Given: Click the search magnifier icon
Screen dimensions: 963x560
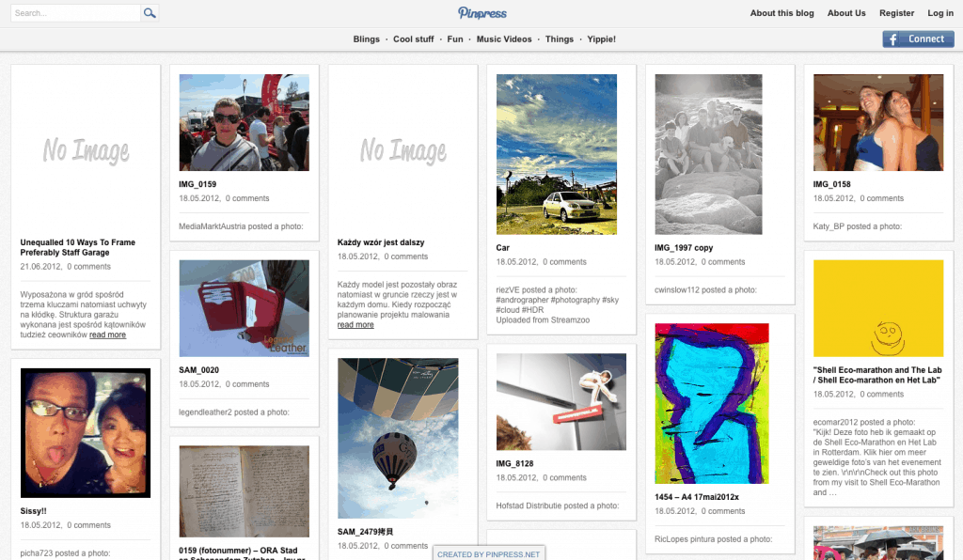Looking at the screenshot, I should pos(150,13).
